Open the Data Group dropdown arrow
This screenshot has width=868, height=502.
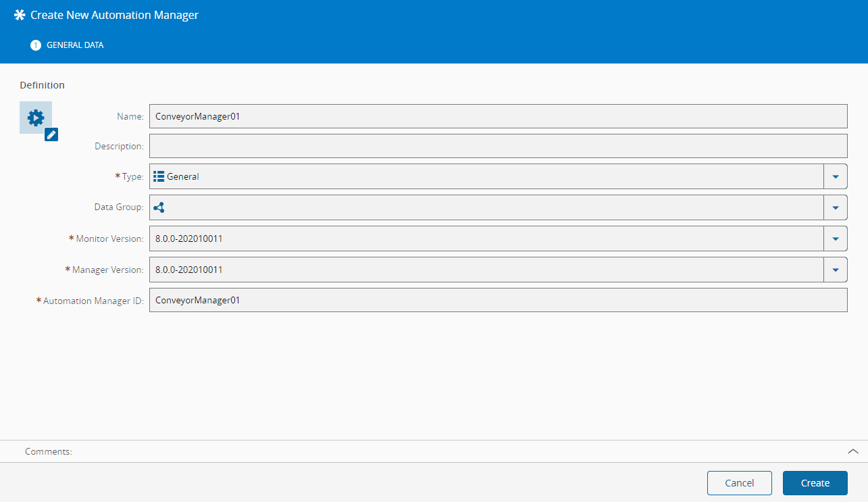point(836,207)
